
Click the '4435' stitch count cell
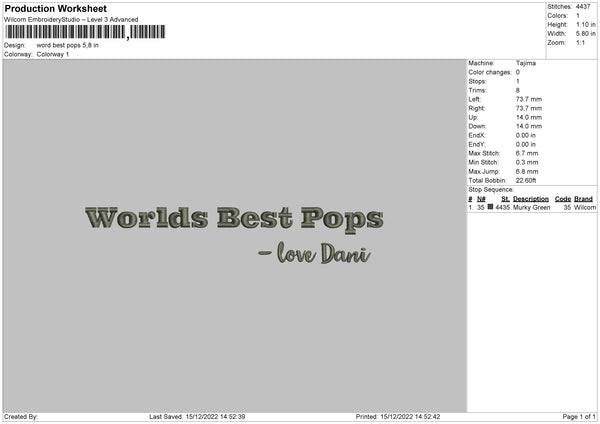[502, 207]
